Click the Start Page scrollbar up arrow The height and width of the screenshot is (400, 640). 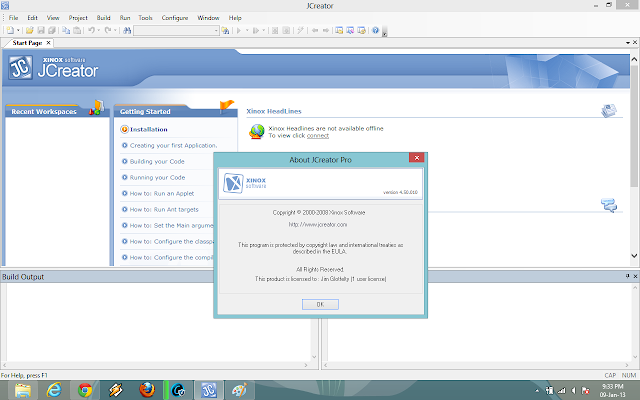[x=634, y=59]
